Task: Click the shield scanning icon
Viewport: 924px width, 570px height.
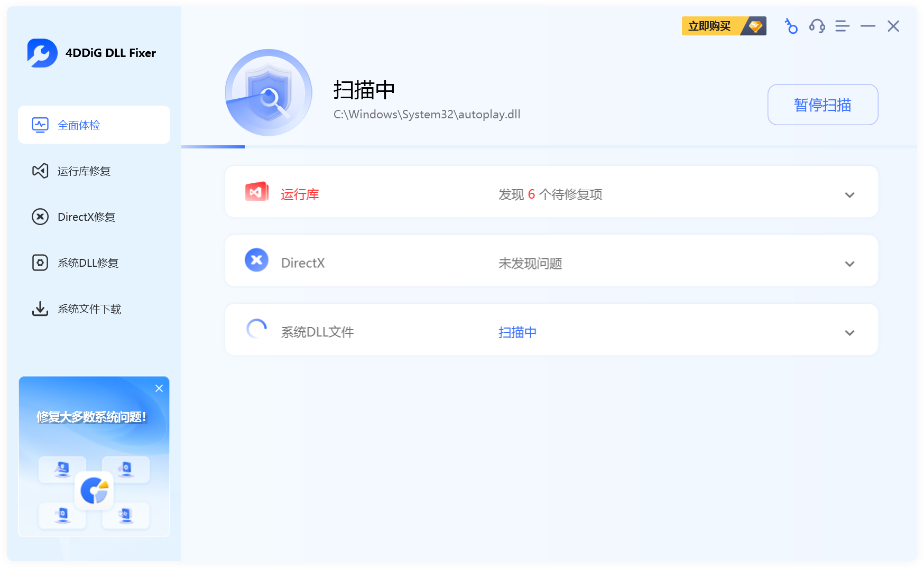Action: coord(269,93)
